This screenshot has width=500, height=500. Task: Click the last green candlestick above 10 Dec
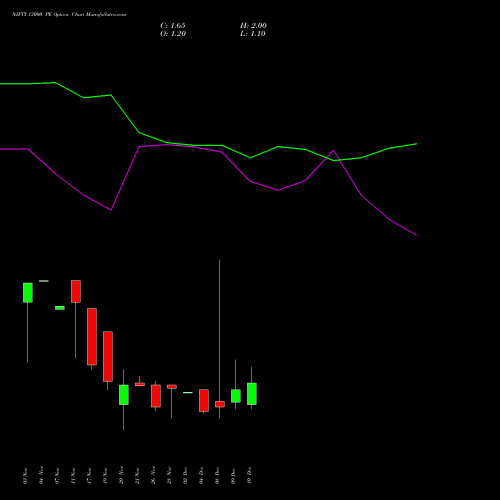tap(252, 394)
